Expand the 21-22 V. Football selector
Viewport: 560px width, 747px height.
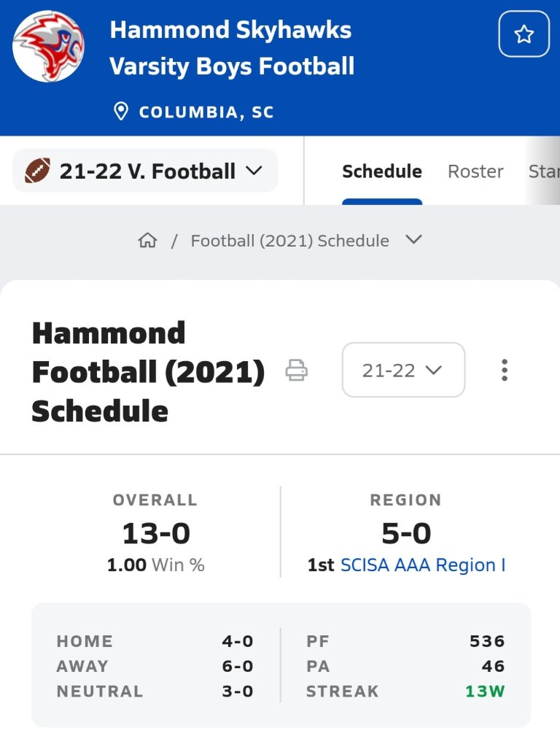point(145,171)
